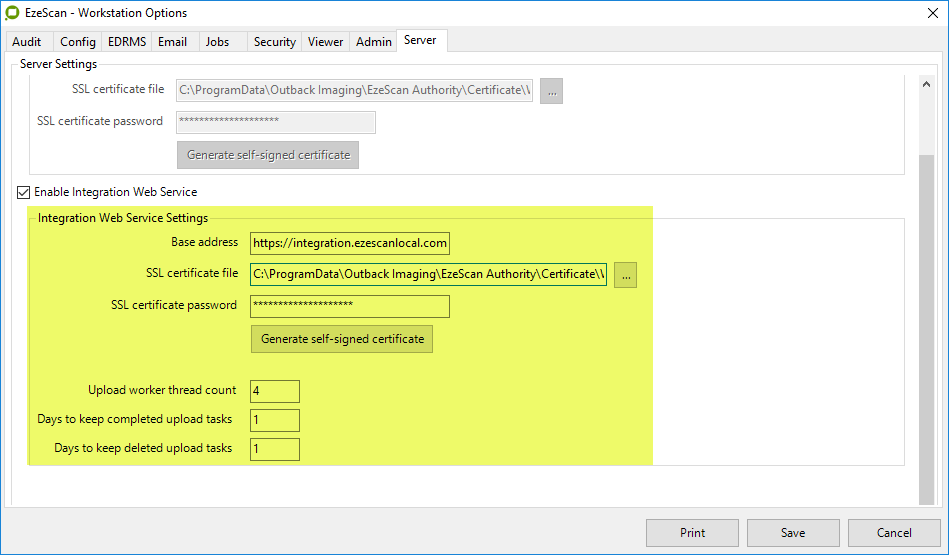Open the Viewer tab
949x555 pixels.
(x=325, y=42)
